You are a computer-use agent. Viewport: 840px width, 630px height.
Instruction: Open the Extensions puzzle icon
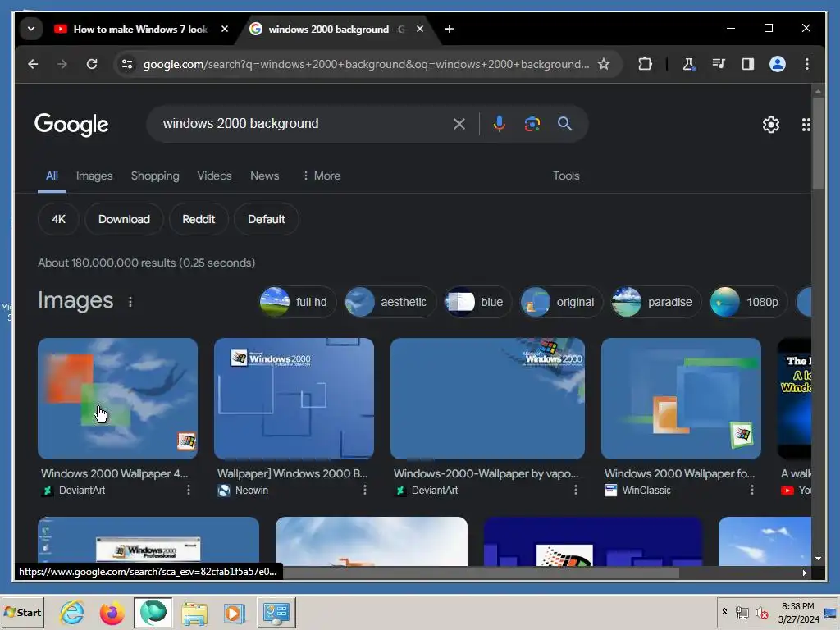tap(645, 64)
